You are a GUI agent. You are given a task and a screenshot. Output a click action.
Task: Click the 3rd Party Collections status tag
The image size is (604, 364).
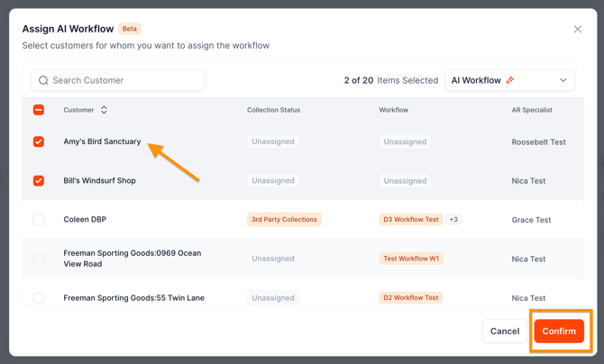[284, 220]
